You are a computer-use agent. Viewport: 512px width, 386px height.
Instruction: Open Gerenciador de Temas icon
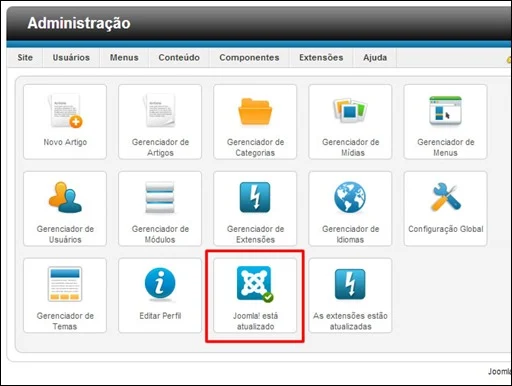(65, 284)
